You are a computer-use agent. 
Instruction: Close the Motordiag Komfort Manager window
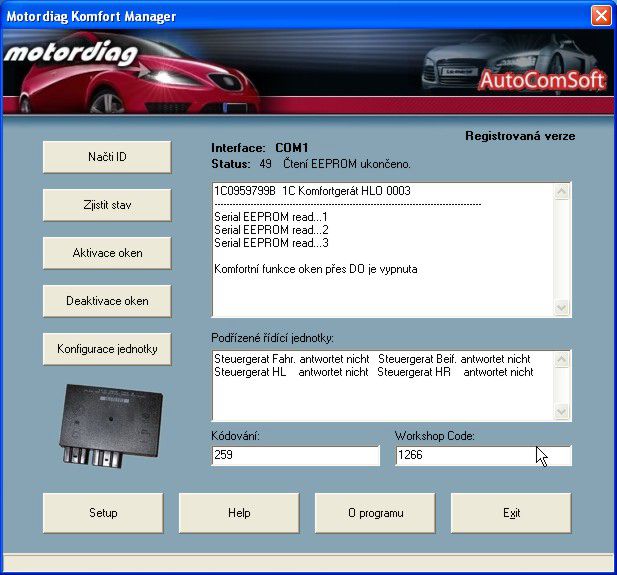(600, 15)
